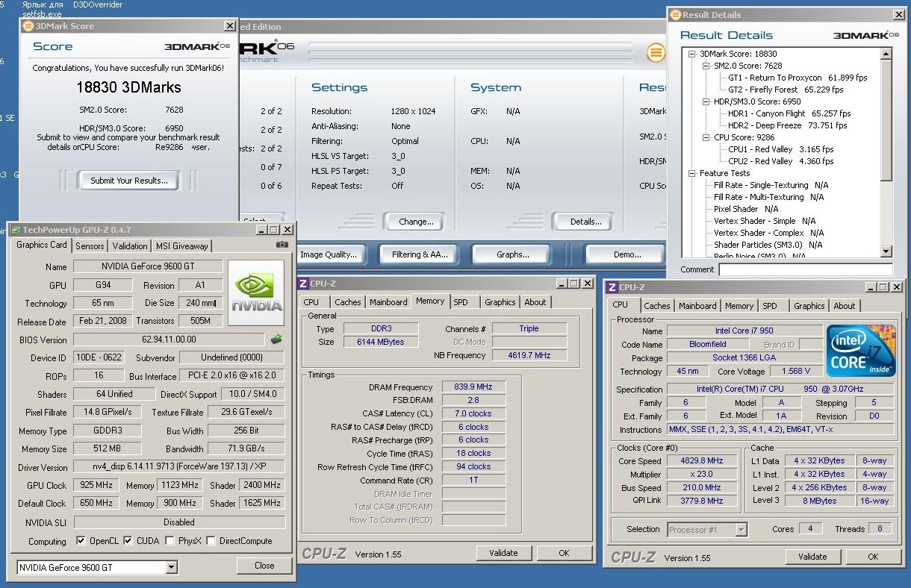This screenshot has height=588, width=911.
Task: Click Validate in CPU-Z Memory window
Action: pyautogui.click(x=503, y=553)
